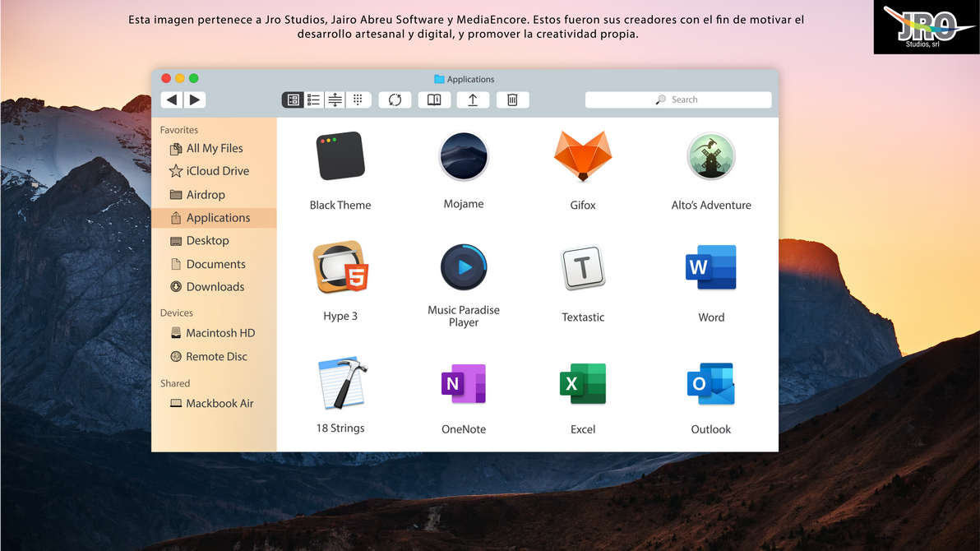Screen dimensions: 980x551
Task: Open Alto's Adventure windmill icon
Action: [710, 155]
